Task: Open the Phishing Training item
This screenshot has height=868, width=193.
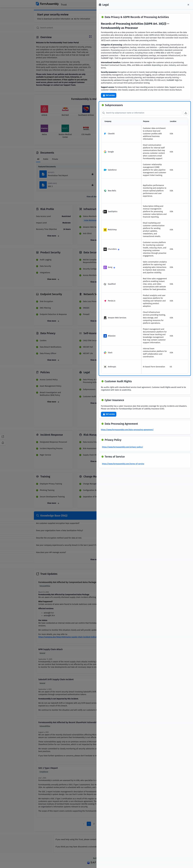Action: coord(47,490)
